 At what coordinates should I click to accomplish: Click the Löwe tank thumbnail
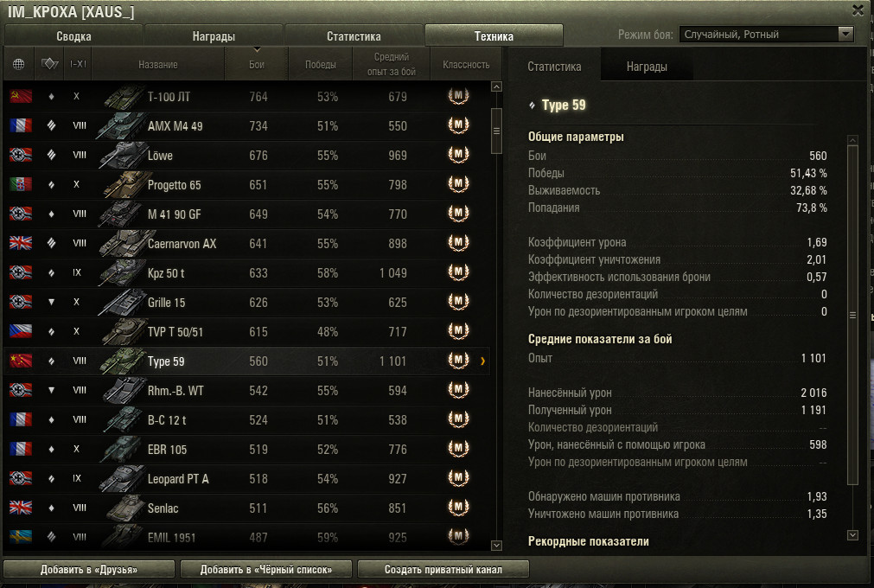[x=123, y=156]
